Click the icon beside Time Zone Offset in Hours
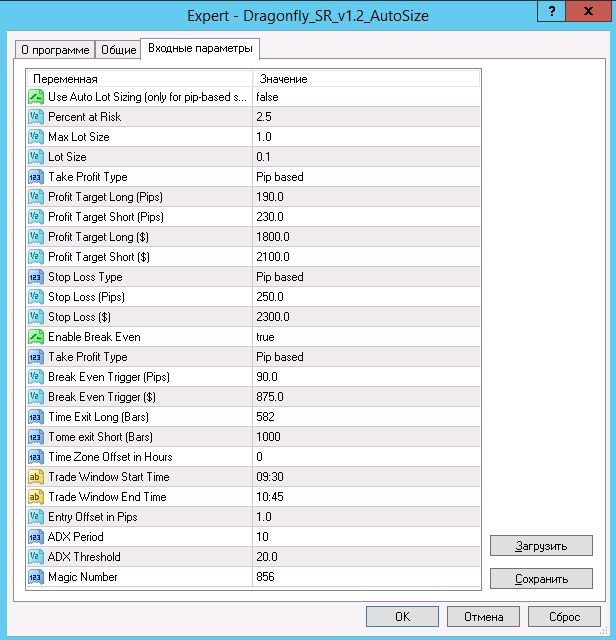The image size is (616, 640). (36, 457)
